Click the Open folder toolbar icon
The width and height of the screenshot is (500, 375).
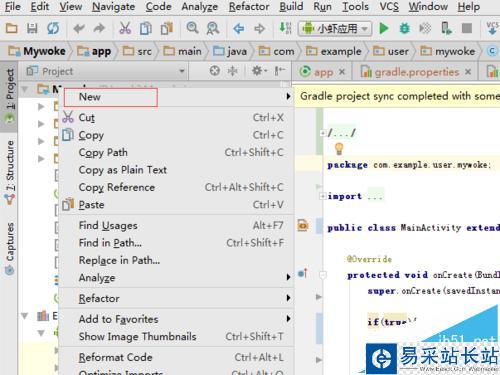pyautogui.click(x=11, y=28)
